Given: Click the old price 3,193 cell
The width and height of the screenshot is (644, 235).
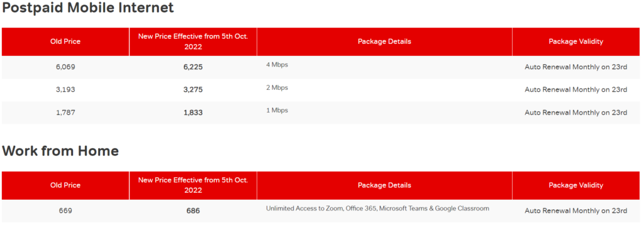Looking at the screenshot, I should point(65,89).
